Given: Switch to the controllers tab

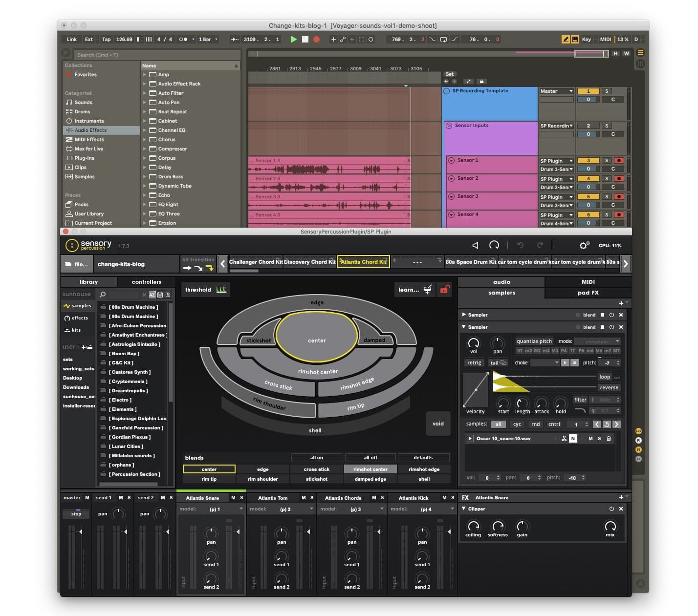Looking at the screenshot, I should [147, 282].
